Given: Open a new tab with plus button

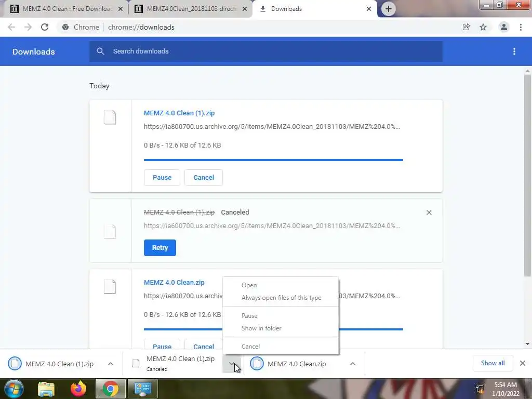Looking at the screenshot, I should (x=389, y=9).
